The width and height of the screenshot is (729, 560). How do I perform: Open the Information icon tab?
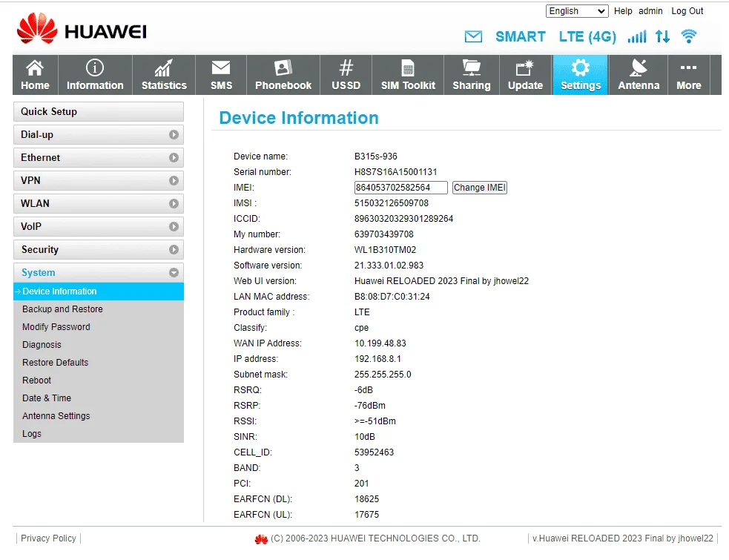(95, 76)
